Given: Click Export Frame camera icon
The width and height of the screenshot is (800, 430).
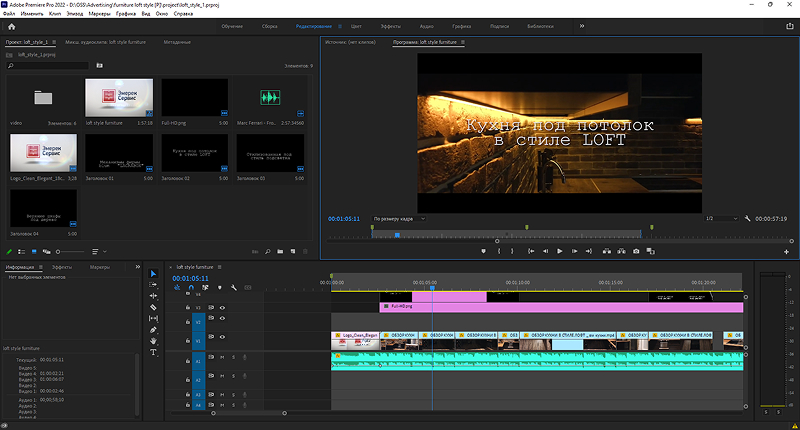Looking at the screenshot, I should [x=636, y=251].
